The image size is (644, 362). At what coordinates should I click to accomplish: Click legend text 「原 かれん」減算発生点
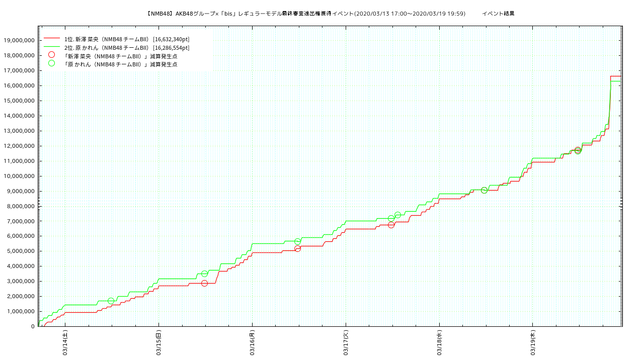point(120,64)
